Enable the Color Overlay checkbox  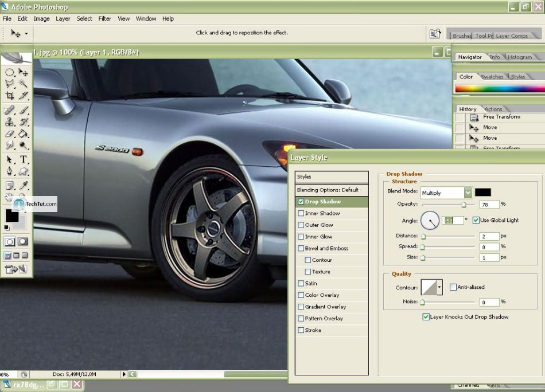(x=301, y=295)
